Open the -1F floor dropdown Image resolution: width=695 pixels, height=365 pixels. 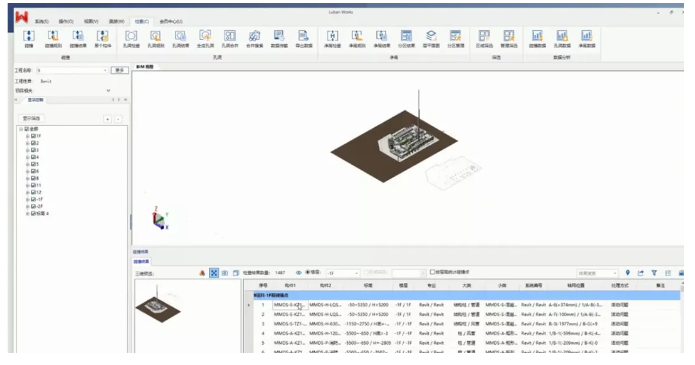[343, 273]
